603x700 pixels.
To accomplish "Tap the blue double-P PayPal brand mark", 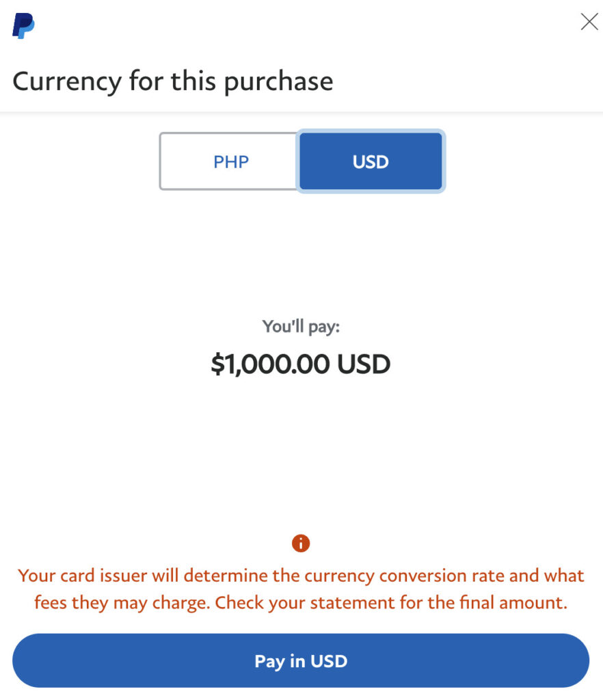I will tap(23, 26).
